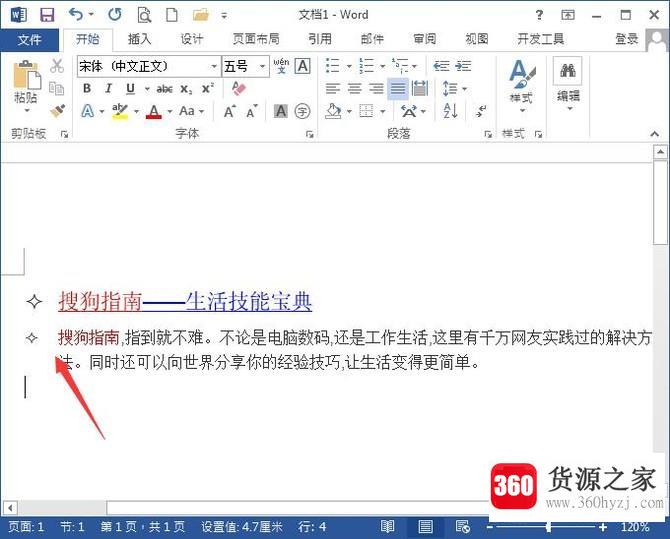
Task: Apply the red font color swatch (A)
Action: click(x=154, y=112)
